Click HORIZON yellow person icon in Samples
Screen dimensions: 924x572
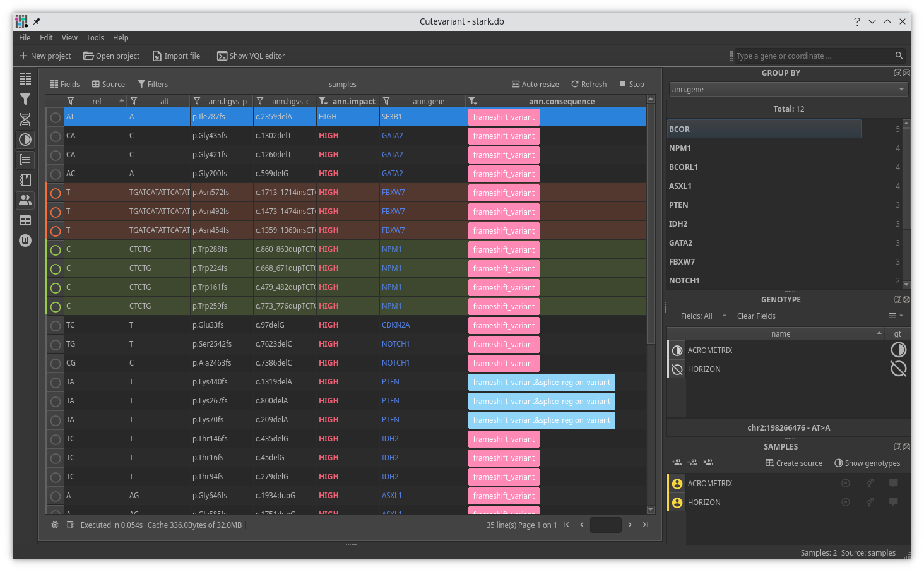click(x=677, y=503)
